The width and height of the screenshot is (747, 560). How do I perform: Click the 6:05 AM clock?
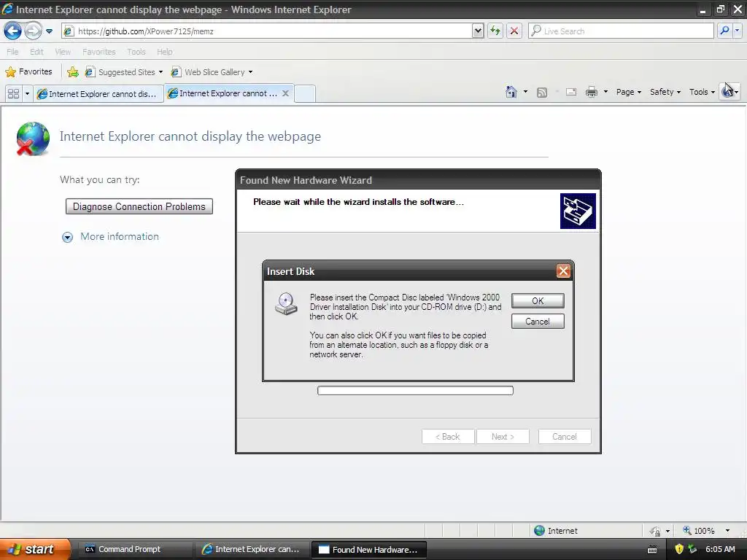pyautogui.click(x=720, y=549)
